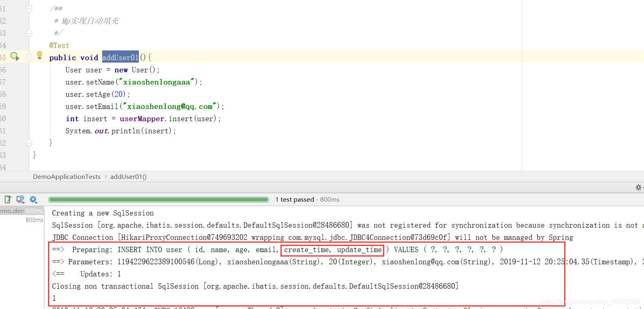Click the 'Closing non transactional SqlSession' line
The height and width of the screenshot is (309, 644).
[x=255, y=286]
